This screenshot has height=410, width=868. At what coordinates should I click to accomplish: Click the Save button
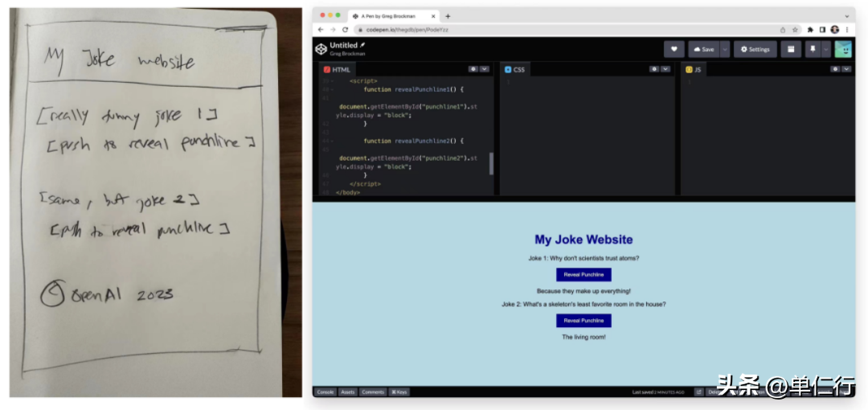coord(703,49)
